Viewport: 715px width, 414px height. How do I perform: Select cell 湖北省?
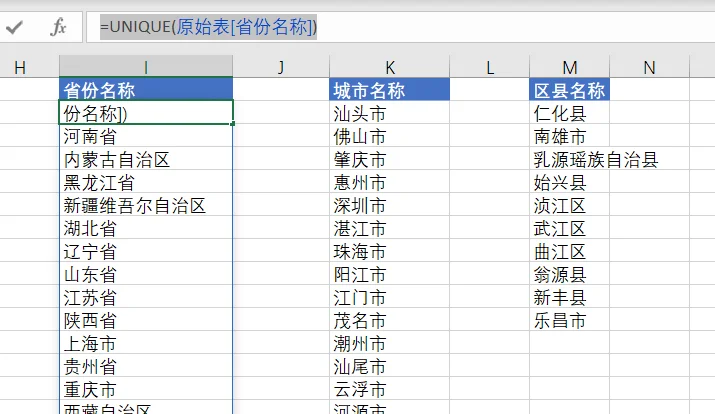(146, 227)
